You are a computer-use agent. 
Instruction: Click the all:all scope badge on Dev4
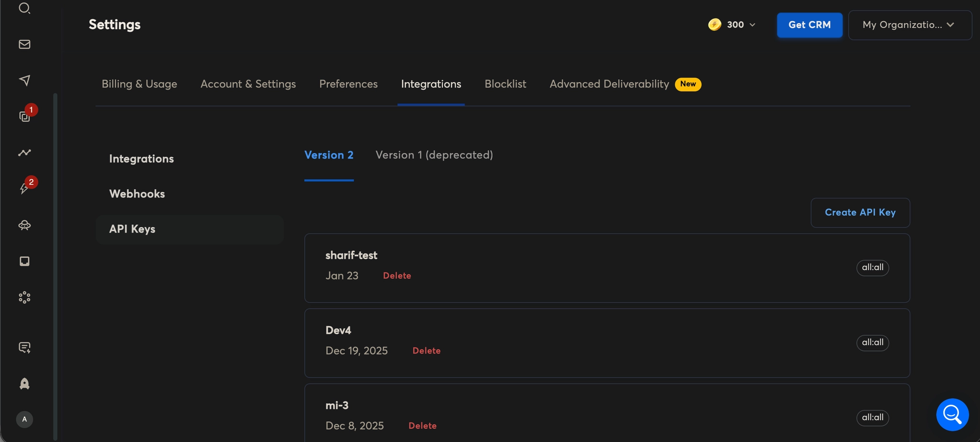point(871,343)
